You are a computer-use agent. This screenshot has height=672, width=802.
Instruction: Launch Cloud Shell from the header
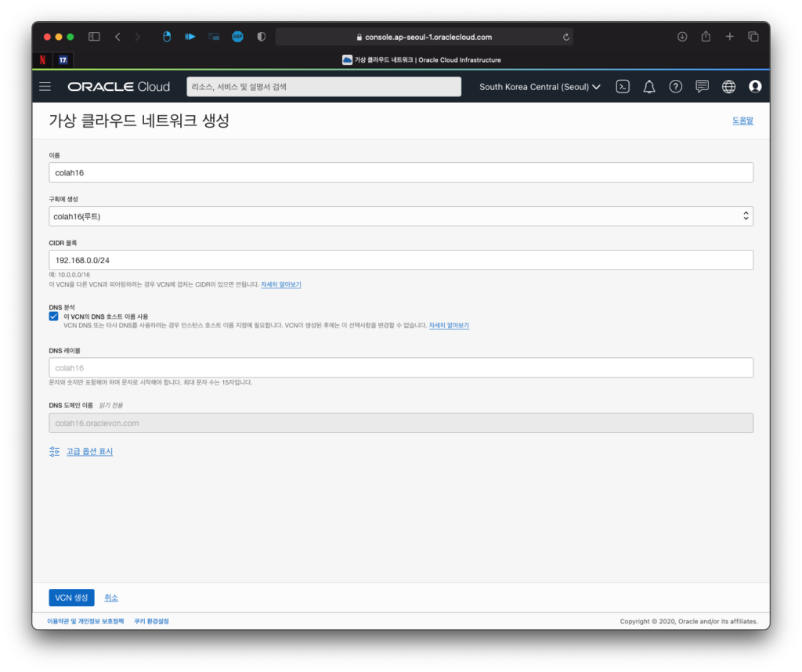(x=623, y=87)
